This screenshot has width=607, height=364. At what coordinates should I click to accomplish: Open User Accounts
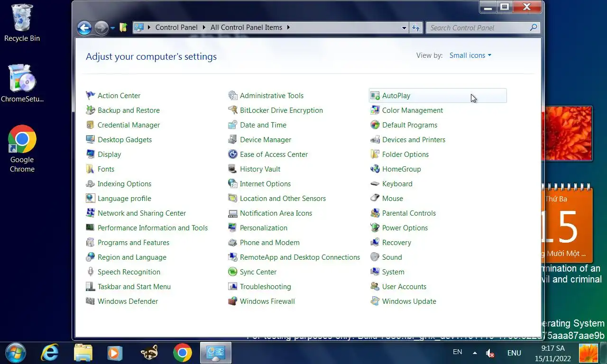point(404,287)
